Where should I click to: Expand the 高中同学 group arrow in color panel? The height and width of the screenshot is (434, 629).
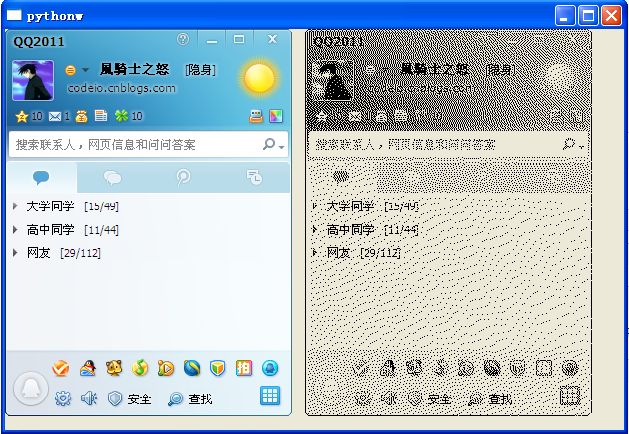pyautogui.click(x=15, y=229)
